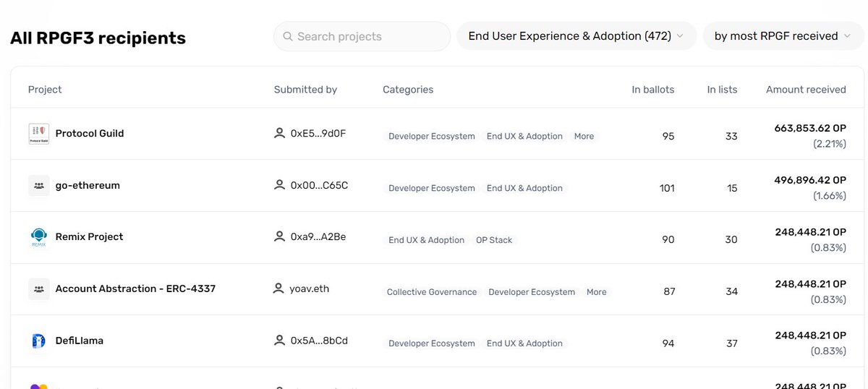The height and width of the screenshot is (389, 868).
Task: Click lists count 34 for Account Abstraction
Action: tap(731, 292)
